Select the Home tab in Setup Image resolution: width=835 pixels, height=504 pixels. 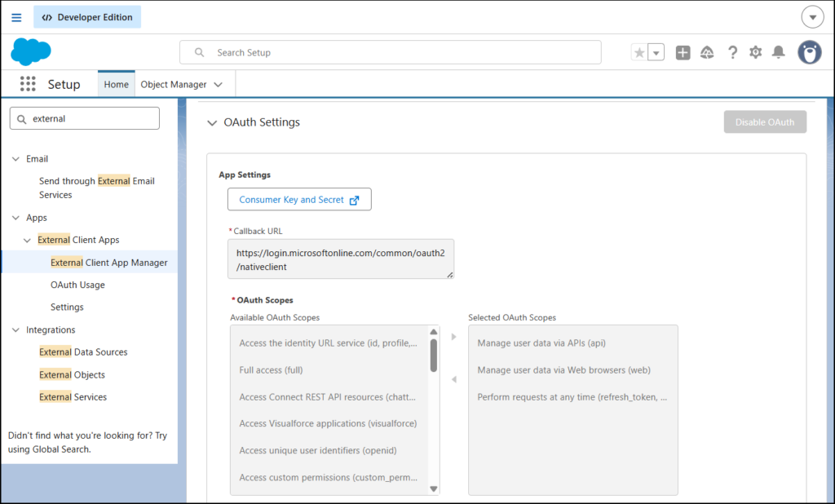(x=116, y=83)
